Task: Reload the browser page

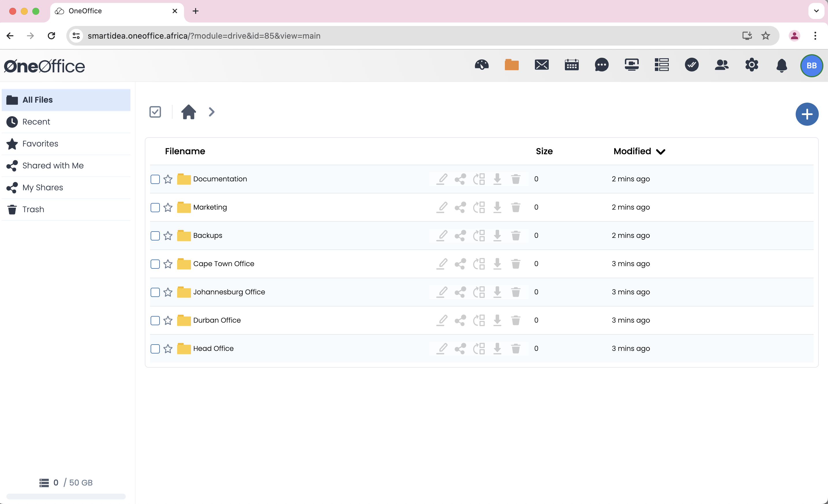Action: [x=51, y=35]
